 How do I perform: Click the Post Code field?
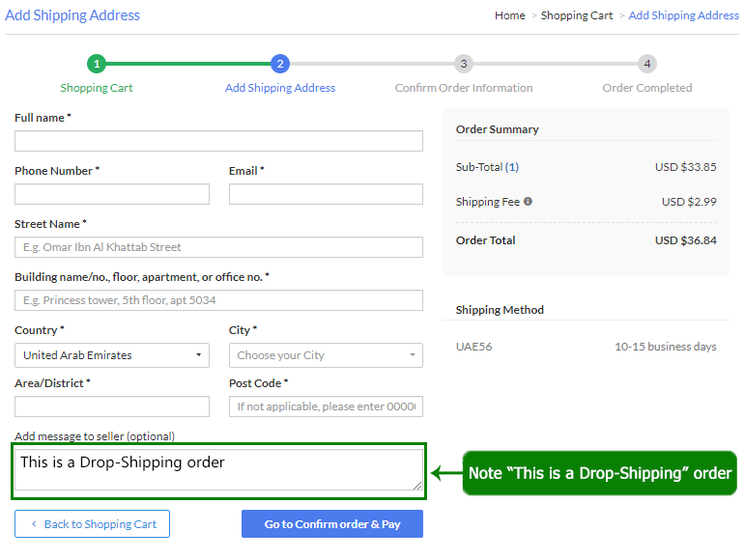click(x=326, y=406)
